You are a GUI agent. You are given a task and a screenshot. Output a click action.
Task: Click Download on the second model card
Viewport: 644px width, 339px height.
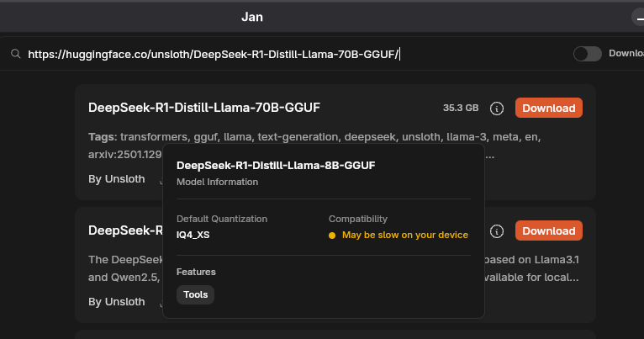point(548,230)
